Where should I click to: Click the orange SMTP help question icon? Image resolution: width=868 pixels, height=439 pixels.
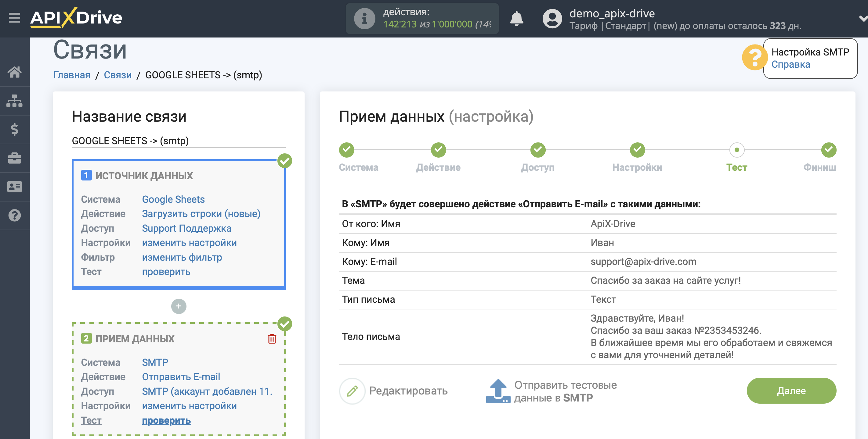[754, 58]
